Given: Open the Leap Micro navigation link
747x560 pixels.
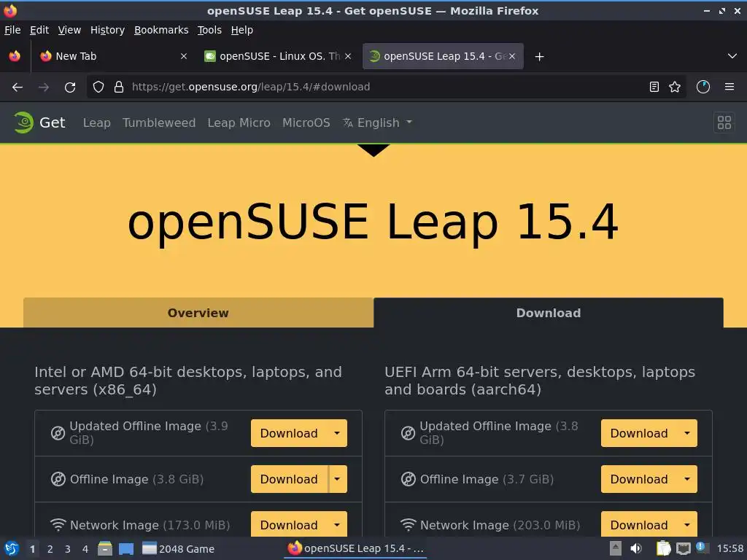Looking at the screenshot, I should (239, 122).
